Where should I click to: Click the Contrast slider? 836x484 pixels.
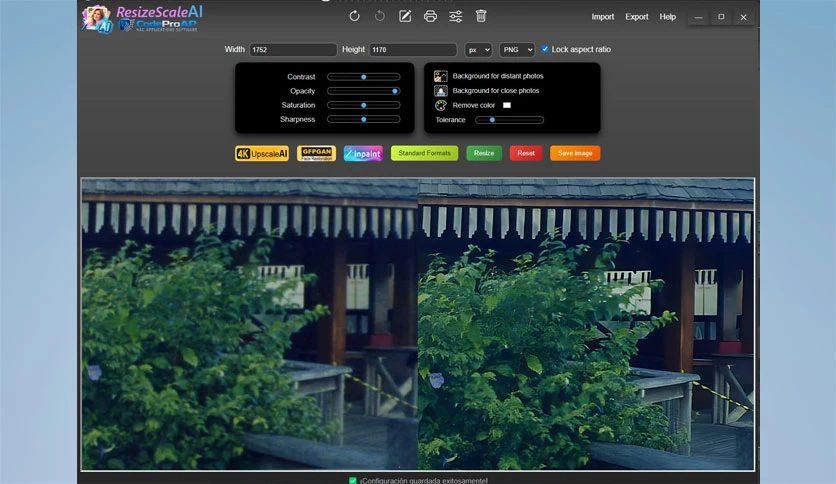click(x=364, y=77)
